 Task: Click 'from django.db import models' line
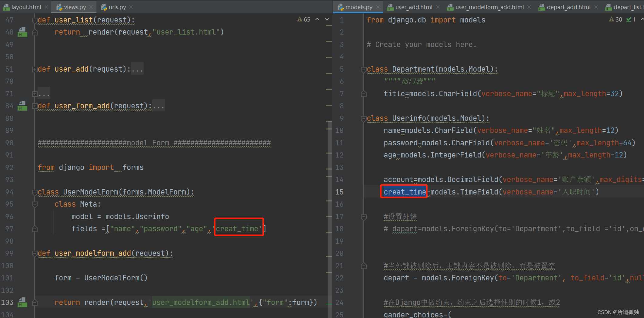pos(426,20)
